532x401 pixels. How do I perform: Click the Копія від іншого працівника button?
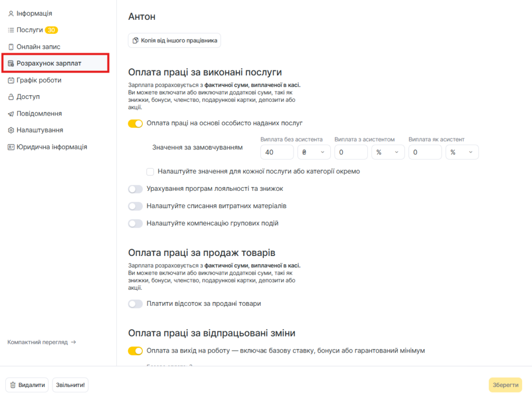[x=175, y=41]
